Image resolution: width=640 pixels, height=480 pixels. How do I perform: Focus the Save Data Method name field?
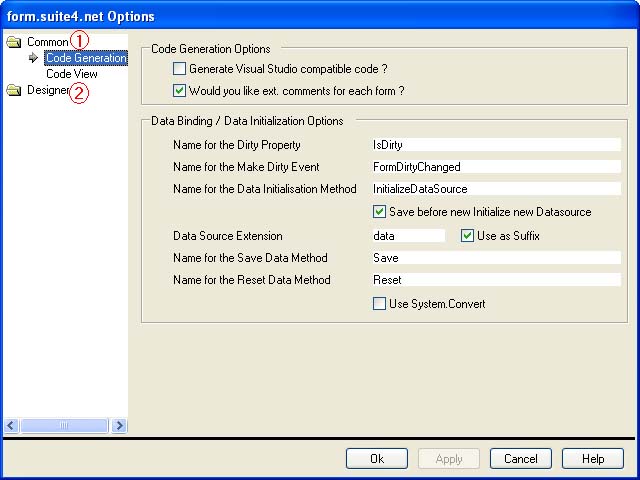tap(495, 258)
